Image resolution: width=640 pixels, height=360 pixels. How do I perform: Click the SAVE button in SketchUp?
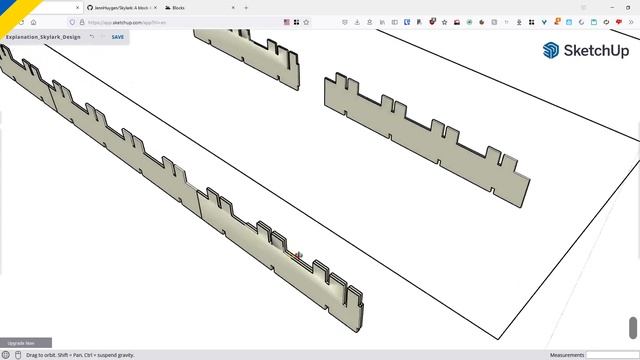(x=118, y=37)
